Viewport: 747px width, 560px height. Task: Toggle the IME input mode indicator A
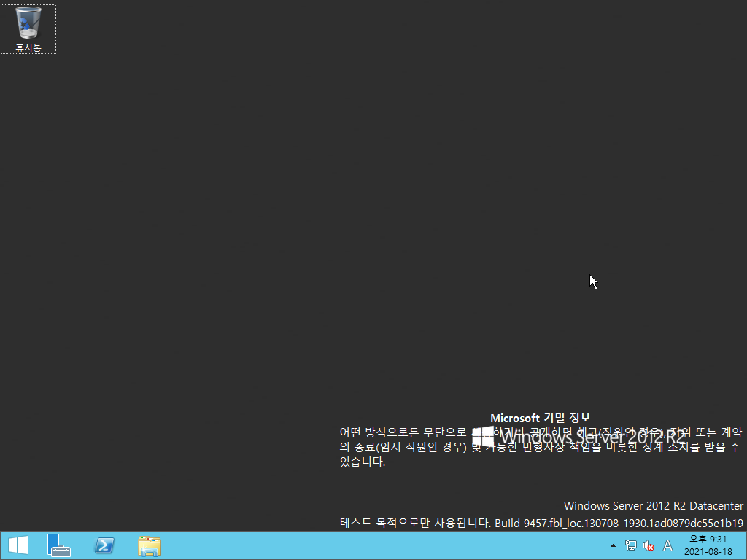667,545
